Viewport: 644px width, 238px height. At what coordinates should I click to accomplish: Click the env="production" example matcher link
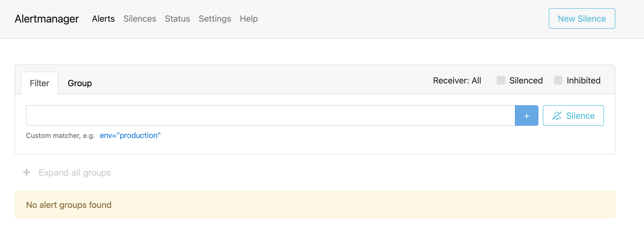(x=130, y=135)
